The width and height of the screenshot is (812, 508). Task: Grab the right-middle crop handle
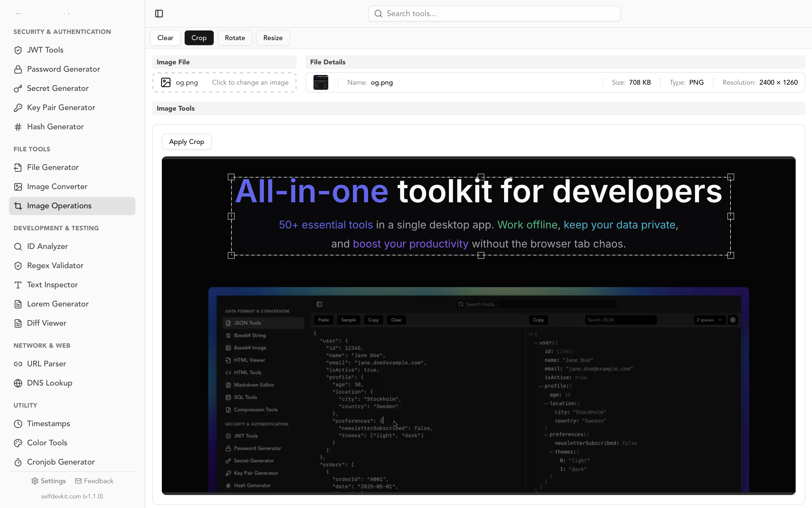[731, 216]
